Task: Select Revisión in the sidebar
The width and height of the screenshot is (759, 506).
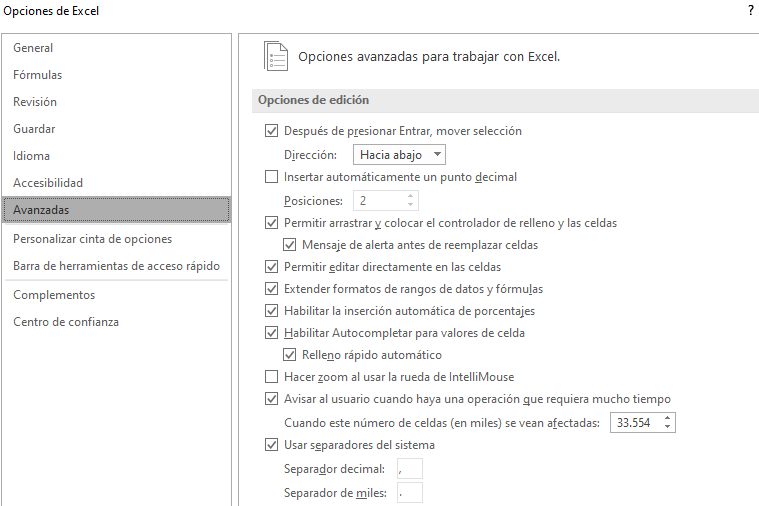Action: click(x=35, y=102)
